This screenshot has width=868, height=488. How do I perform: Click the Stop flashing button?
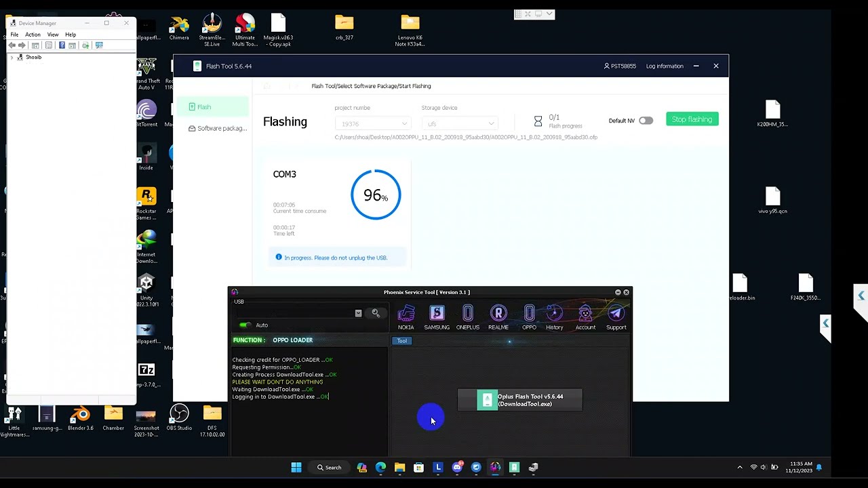pos(692,119)
